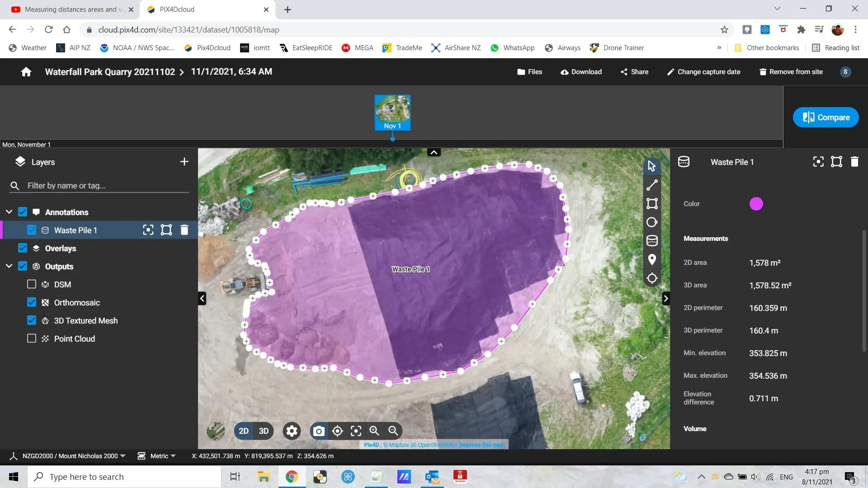Click edit vertices icon in properties panel

coord(836,162)
